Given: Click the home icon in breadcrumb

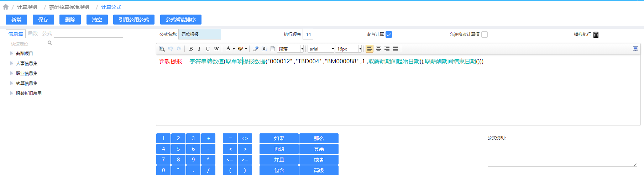Looking at the screenshot, I should pyautogui.click(x=6, y=7).
